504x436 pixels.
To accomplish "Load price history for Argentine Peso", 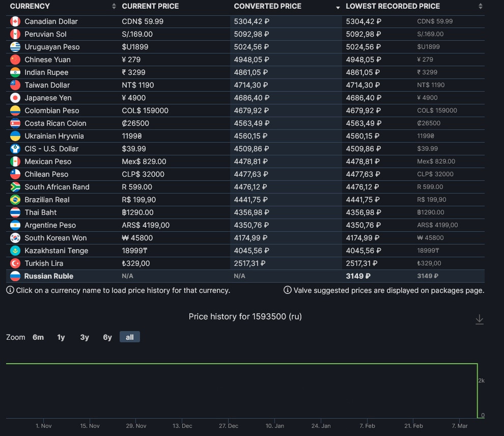I will [50, 225].
